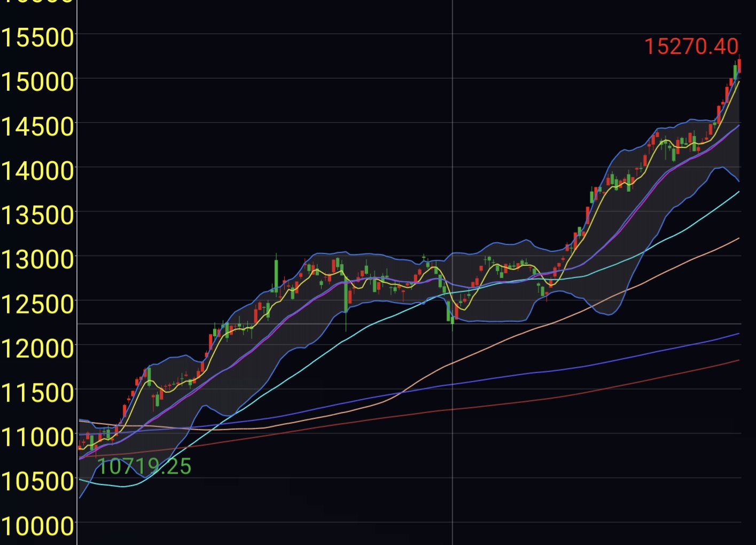Click the 13000 price axis label
This screenshot has width=756, height=545.
pos(37,259)
